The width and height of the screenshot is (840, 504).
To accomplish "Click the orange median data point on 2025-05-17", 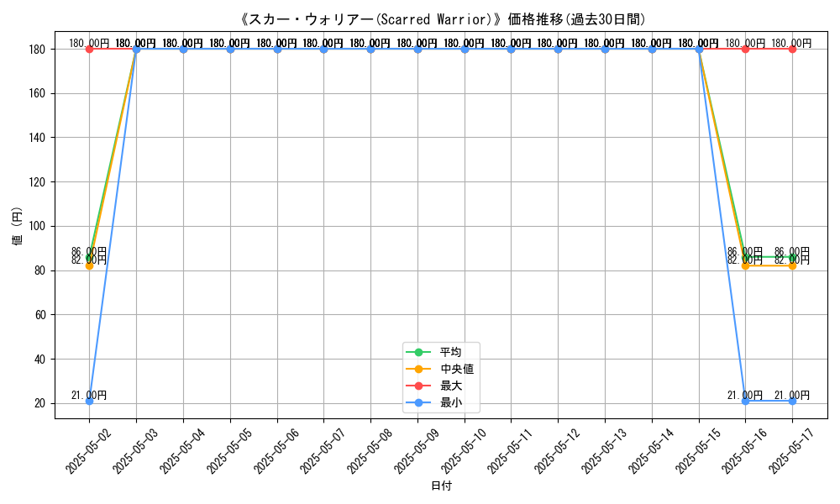I will (792, 265).
